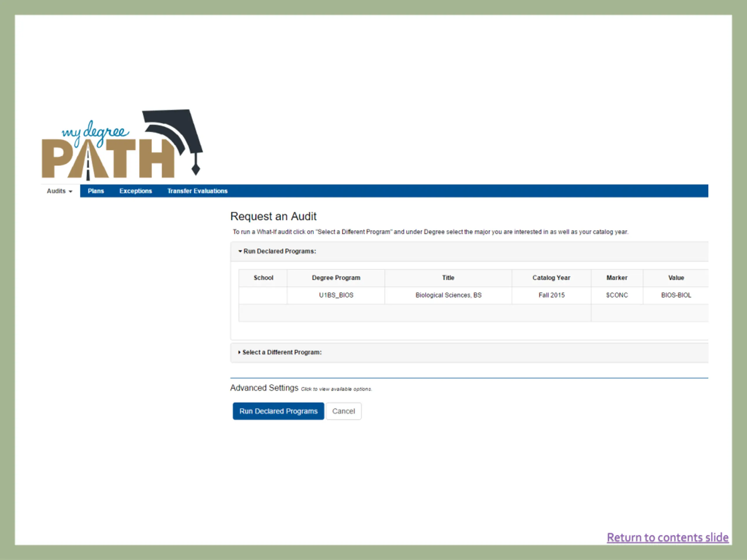Open Transfer Evaluations in the navigation bar
Image resolution: width=747 pixels, height=560 pixels.
point(197,191)
